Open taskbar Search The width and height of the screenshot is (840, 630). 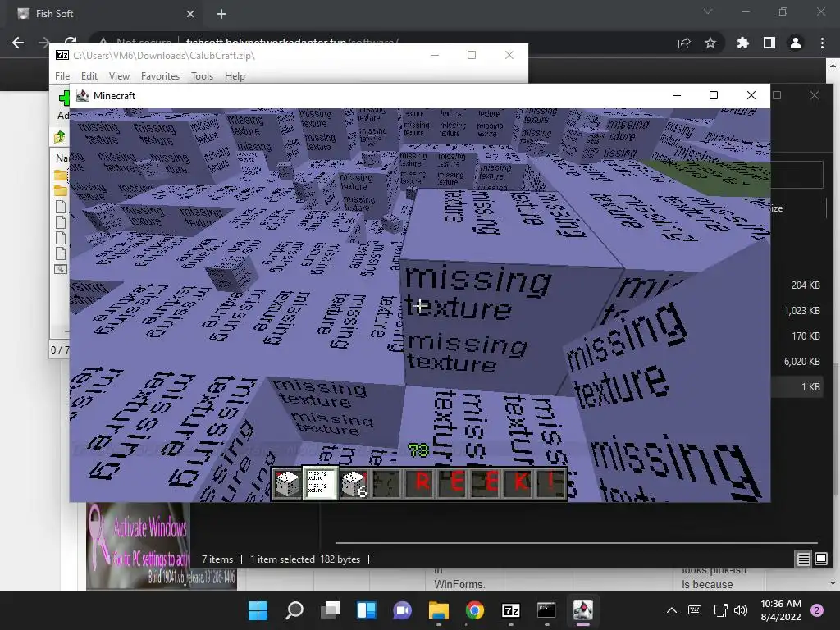tap(294, 610)
